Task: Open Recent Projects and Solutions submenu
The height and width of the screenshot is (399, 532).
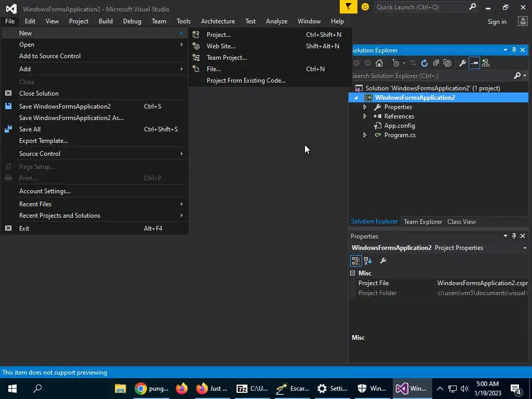Action: click(x=95, y=216)
